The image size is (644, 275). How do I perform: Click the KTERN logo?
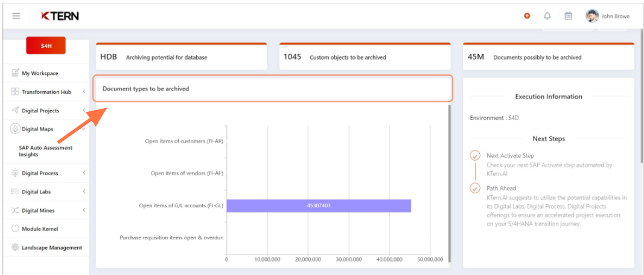(x=60, y=16)
